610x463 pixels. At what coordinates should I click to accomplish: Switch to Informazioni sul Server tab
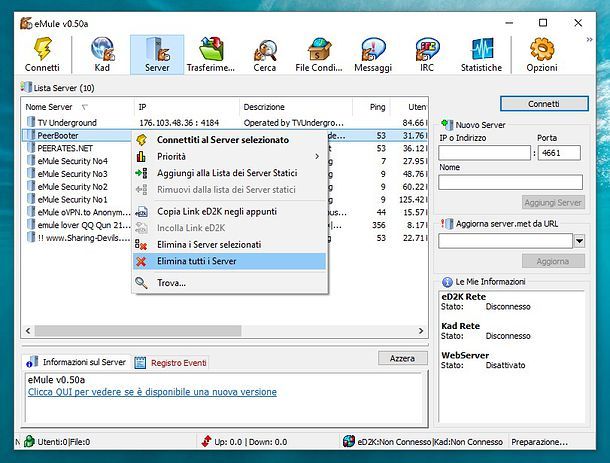(77, 362)
